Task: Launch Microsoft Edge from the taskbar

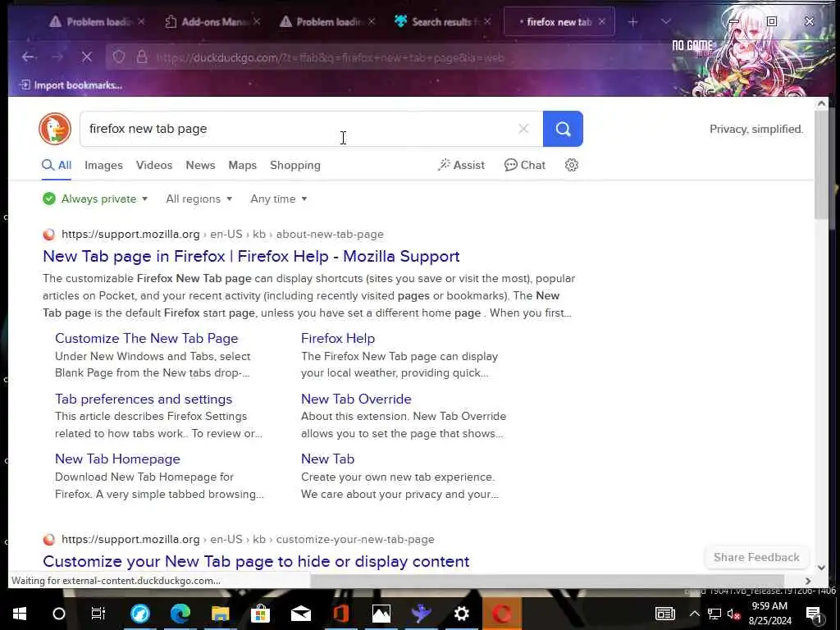Action: click(180, 614)
